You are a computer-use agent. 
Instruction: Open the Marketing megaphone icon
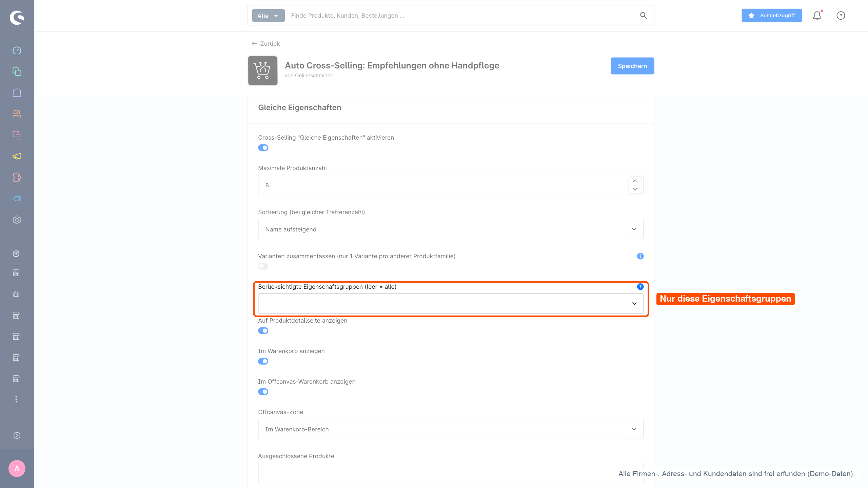[17, 156]
